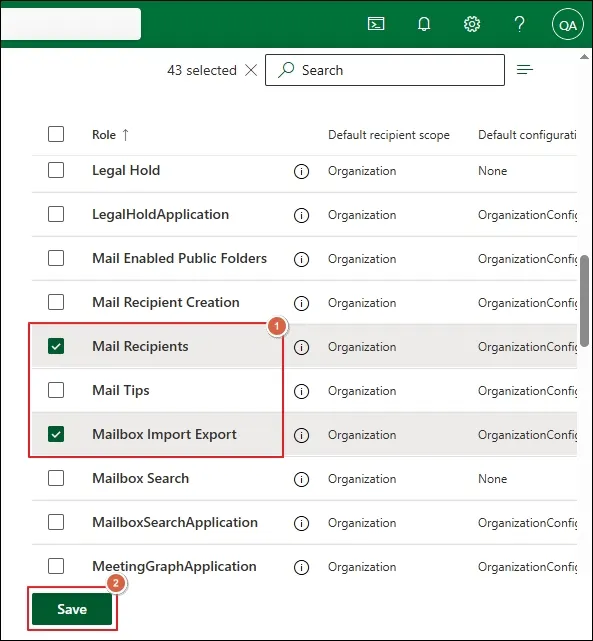Check the MailboxSearchApplication checkbox
This screenshot has width=593, height=641.
(x=56, y=522)
